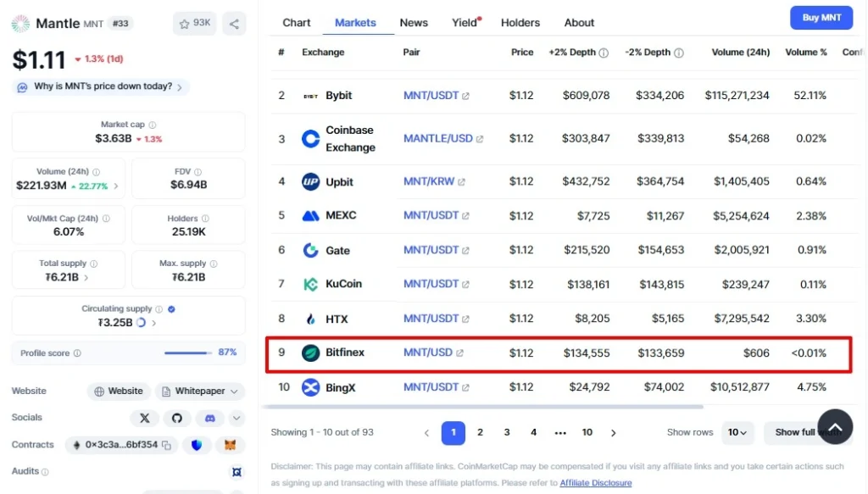Go to page 2 of markets

click(x=480, y=433)
